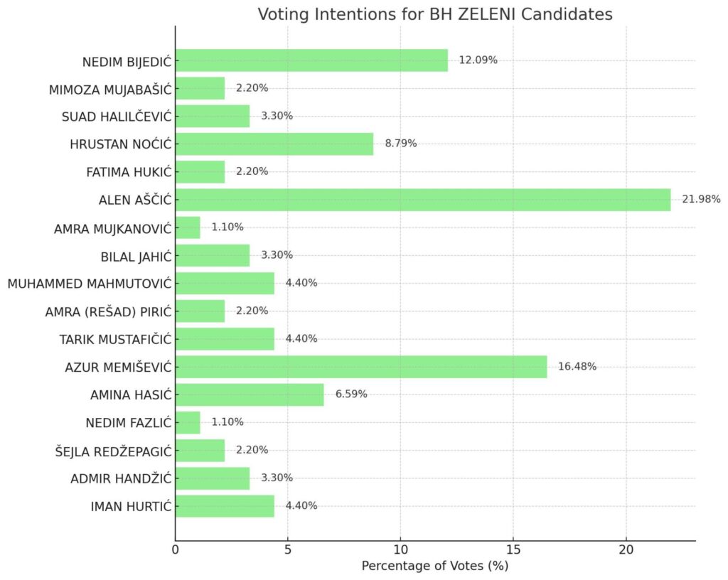This screenshot has width=728, height=580.
Task: Click the ALEN AŠČIĆ bar
Action: coord(423,200)
